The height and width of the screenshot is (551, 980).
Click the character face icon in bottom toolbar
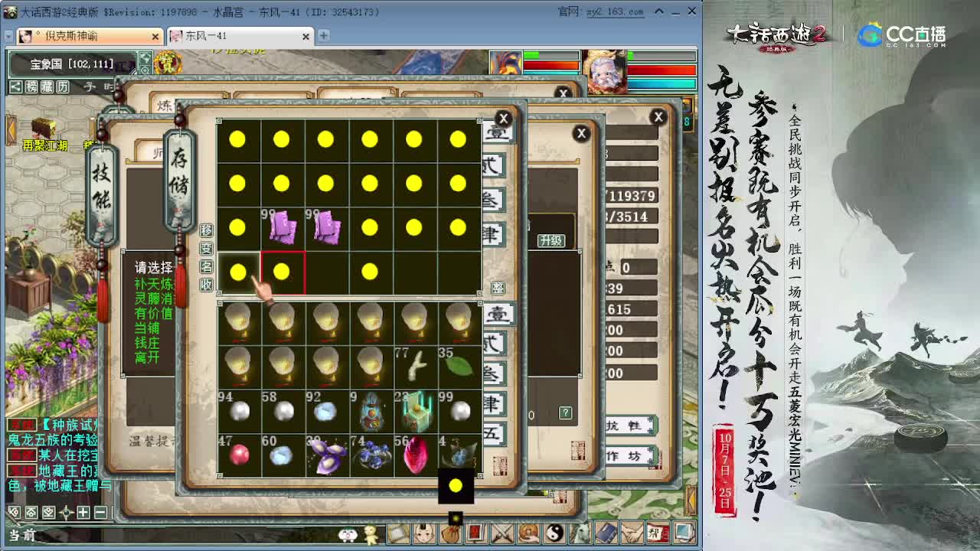pyautogui.click(x=423, y=533)
